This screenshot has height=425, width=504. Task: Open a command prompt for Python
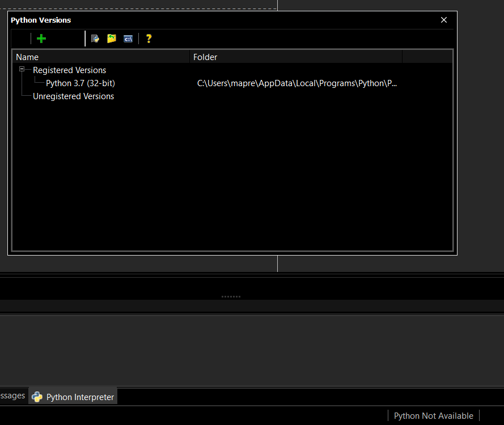click(128, 39)
